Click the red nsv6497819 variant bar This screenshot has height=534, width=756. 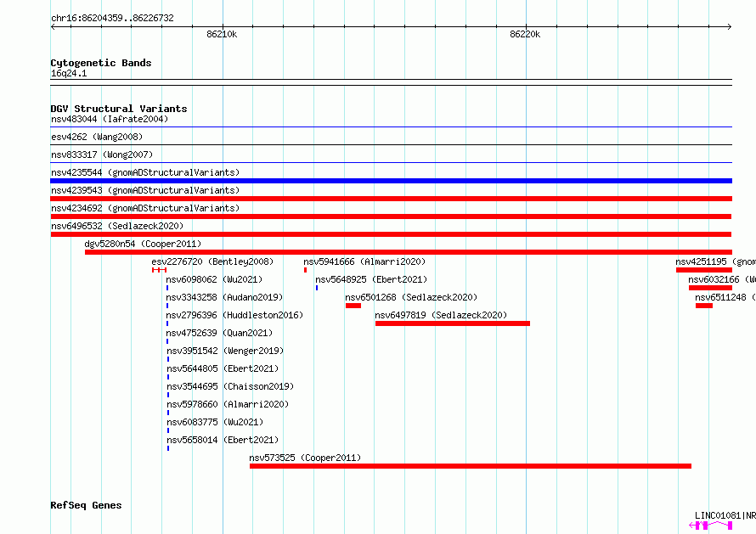coord(453,323)
